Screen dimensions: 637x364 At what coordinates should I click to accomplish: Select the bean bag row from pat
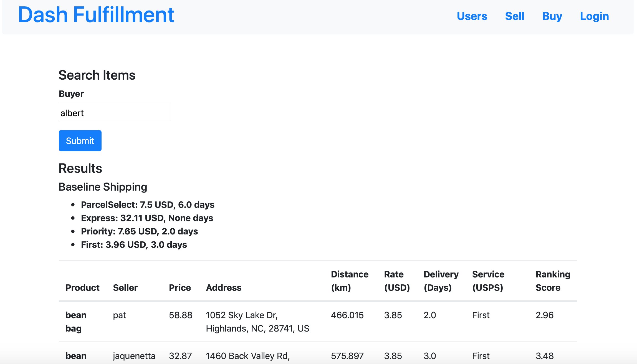coord(76,322)
